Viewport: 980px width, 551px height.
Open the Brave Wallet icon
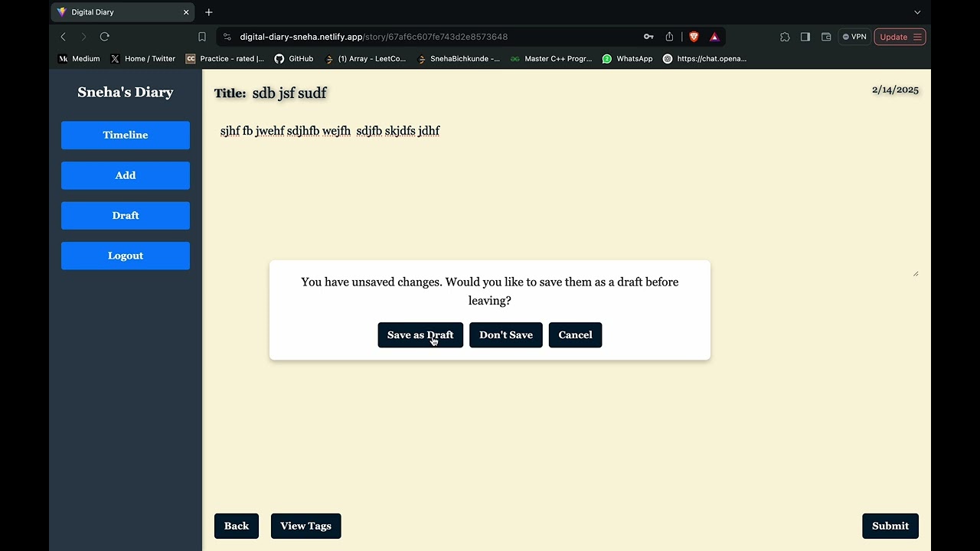(x=826, y=37)
